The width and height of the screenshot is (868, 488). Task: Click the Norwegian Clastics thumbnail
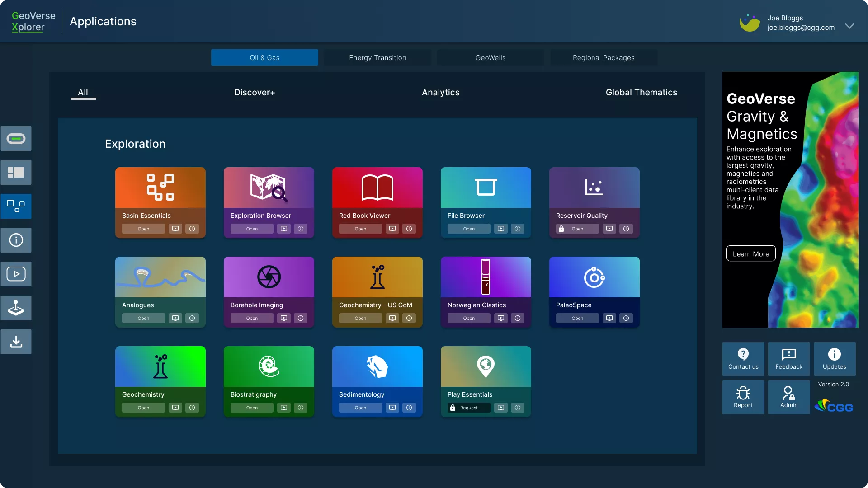point(486,277)
